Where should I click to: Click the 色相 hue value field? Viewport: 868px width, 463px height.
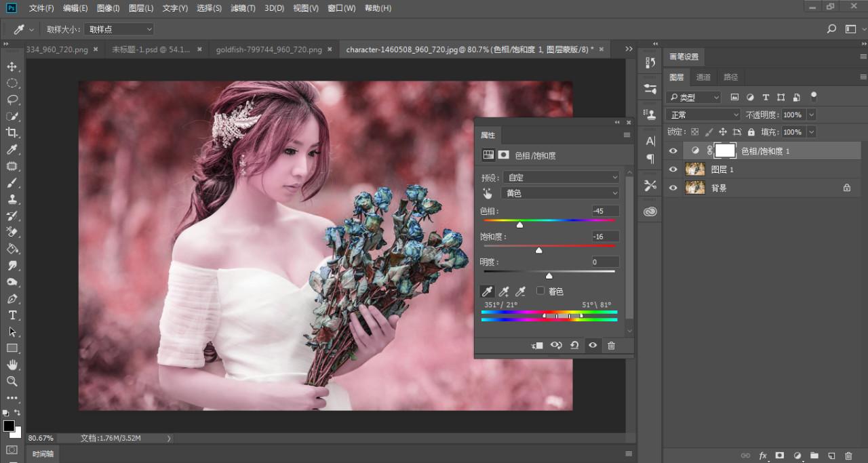[604, 211]
